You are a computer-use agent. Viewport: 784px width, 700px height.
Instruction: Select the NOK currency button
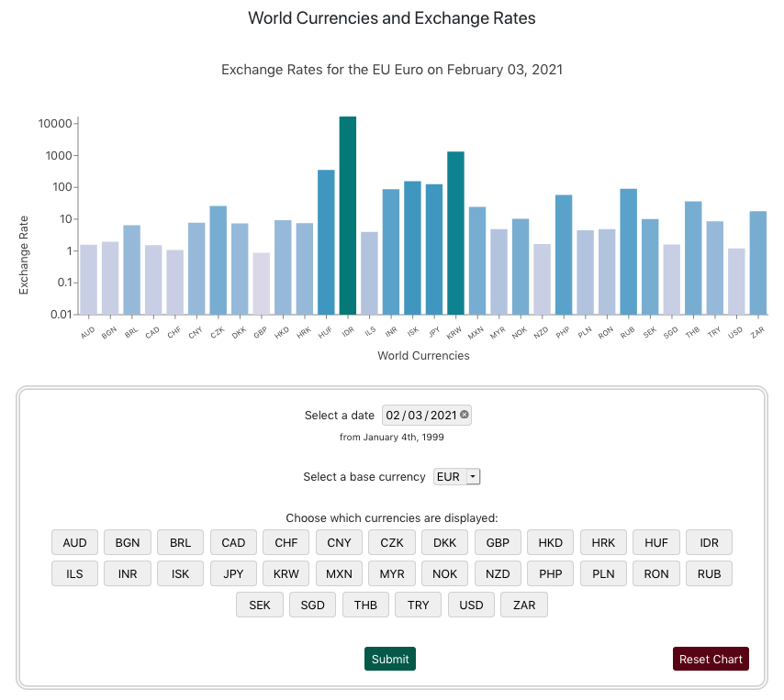tap(444, 573)
